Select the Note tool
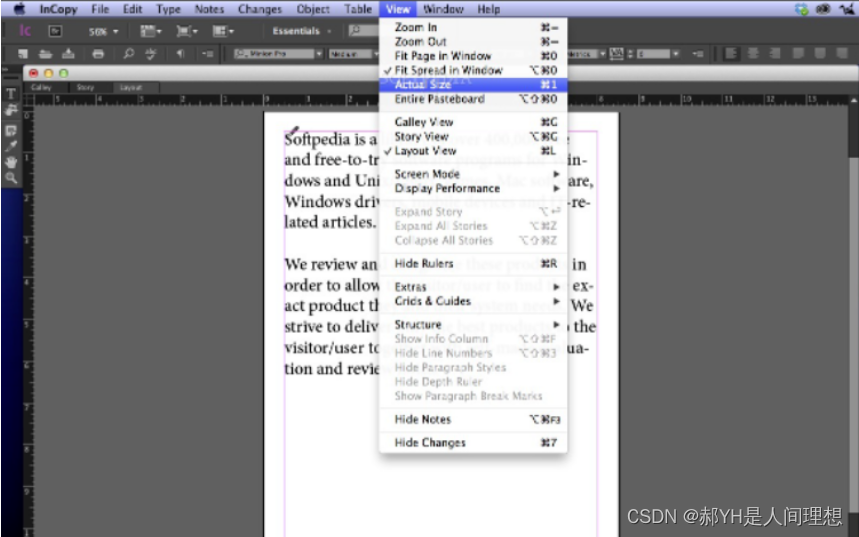The height and width of the screenshot is (537, 859). click(x=10, y=130)
